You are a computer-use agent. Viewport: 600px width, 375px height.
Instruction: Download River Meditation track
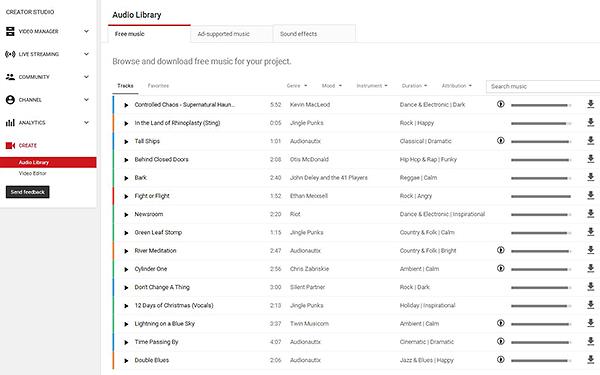point(590,250)
